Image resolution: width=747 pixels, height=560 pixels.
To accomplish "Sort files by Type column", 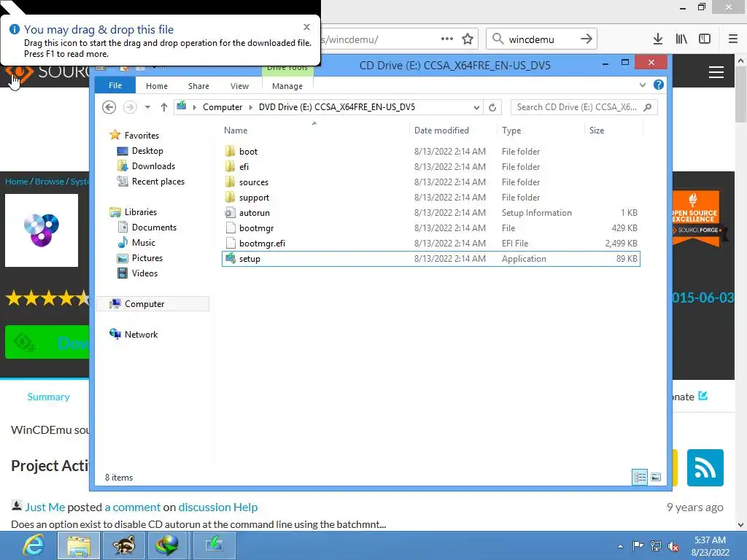I will click(511, 130).
